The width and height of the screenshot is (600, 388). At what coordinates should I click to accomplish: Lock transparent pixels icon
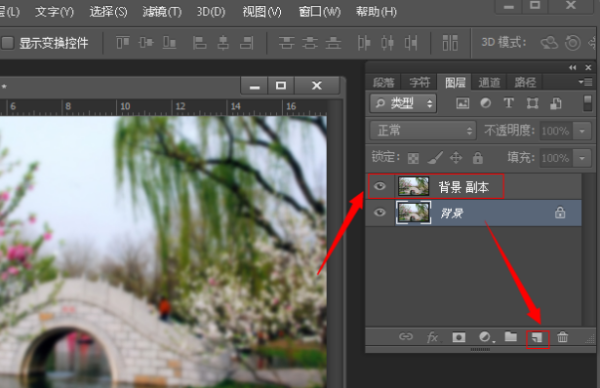[x=413, y=158]
